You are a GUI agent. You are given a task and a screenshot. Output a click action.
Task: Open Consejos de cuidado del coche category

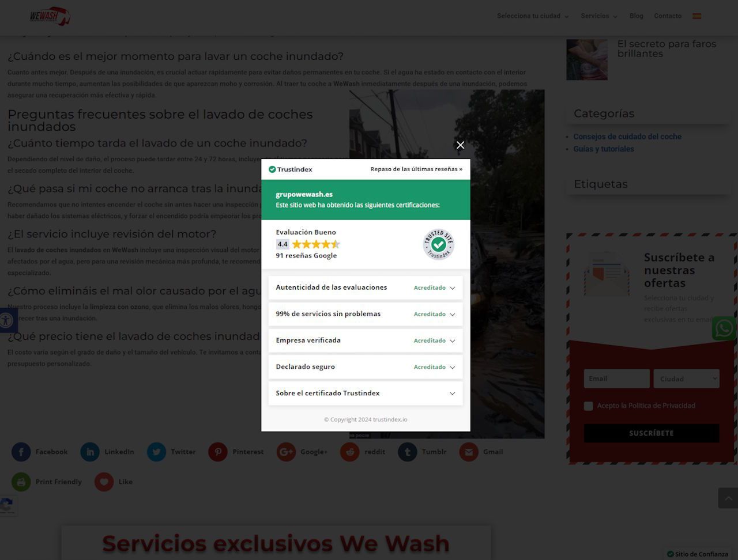(627, 137)
